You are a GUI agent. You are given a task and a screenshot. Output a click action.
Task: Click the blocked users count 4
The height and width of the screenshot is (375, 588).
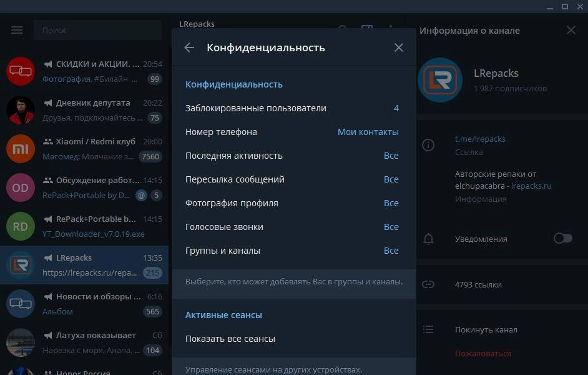(396, 108)
